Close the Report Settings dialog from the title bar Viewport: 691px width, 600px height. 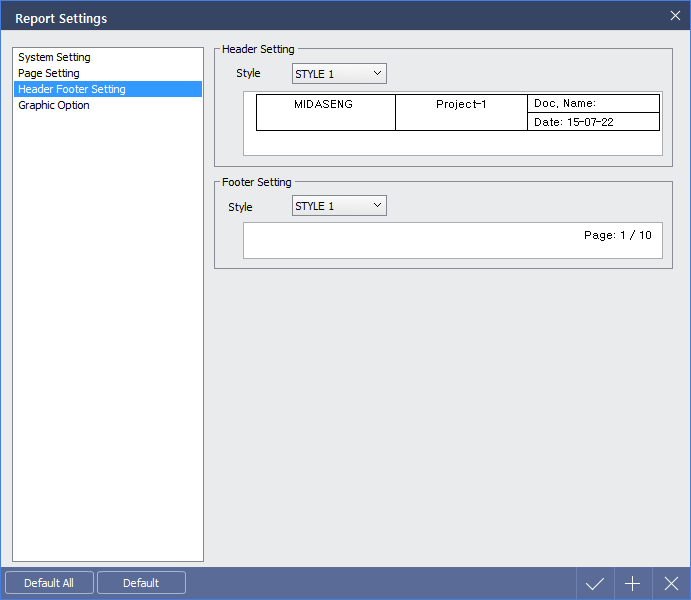(675, 16)
